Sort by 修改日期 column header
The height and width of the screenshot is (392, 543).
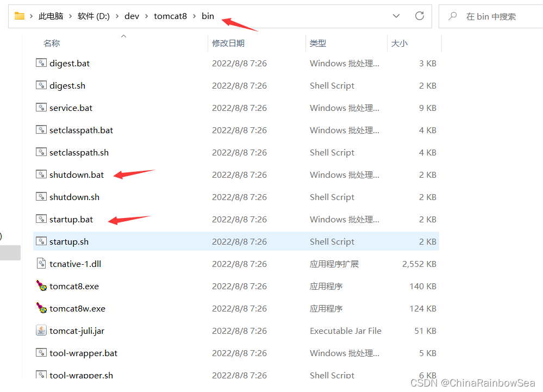(228, 43)
